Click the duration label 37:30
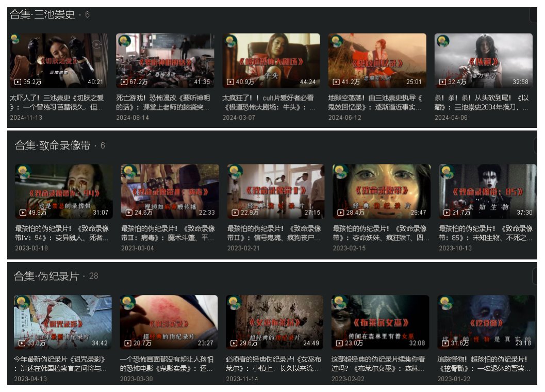The image size is (545, 392). pyautogui.click(x=524, y=213)
